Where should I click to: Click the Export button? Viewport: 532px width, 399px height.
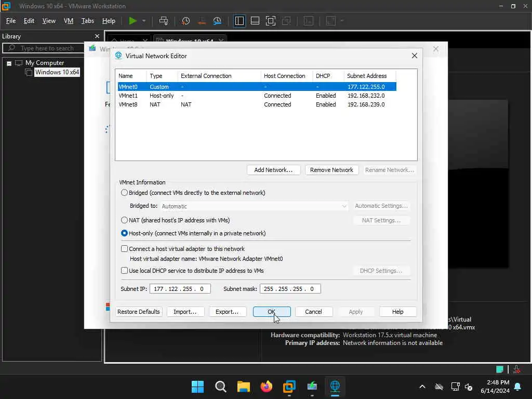coord(228,312)
